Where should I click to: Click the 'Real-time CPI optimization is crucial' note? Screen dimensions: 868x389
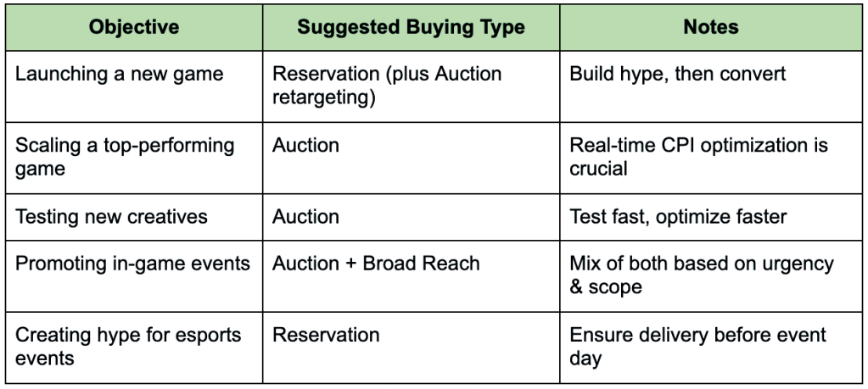point(697,156)
